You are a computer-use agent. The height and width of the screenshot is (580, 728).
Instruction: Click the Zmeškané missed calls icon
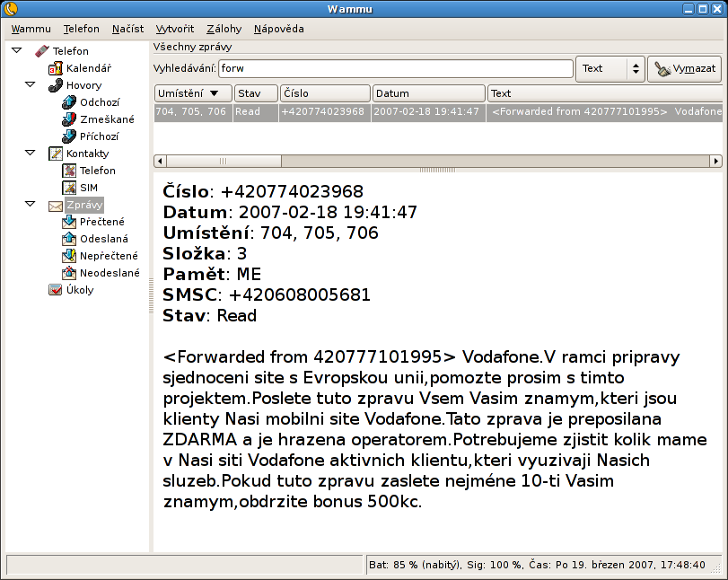tap(69, 119)
